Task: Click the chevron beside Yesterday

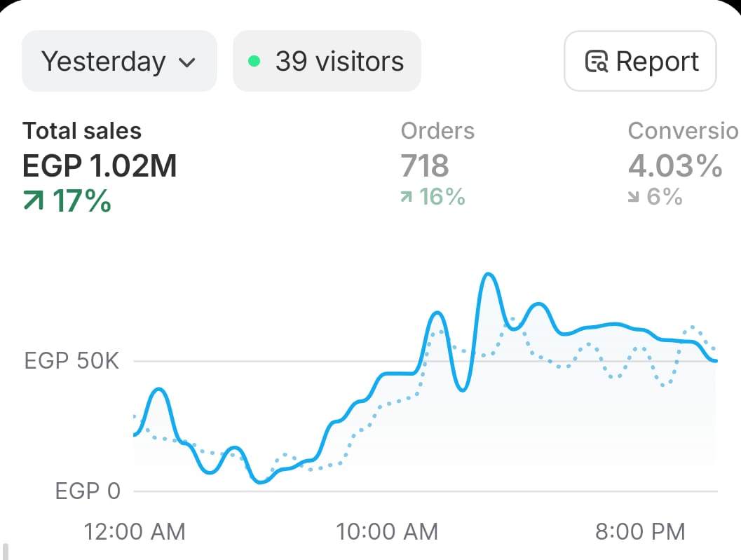Action: click(186, 62)
